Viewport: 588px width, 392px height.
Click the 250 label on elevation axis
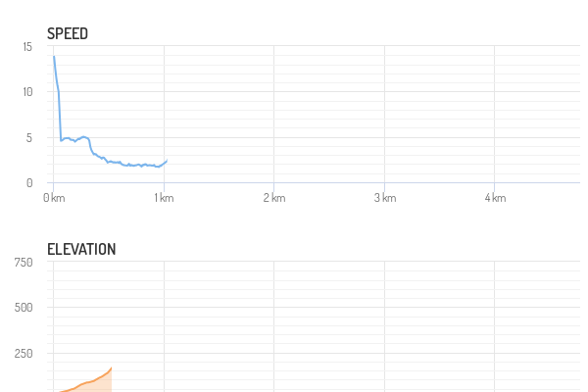(x=24, y=353)
